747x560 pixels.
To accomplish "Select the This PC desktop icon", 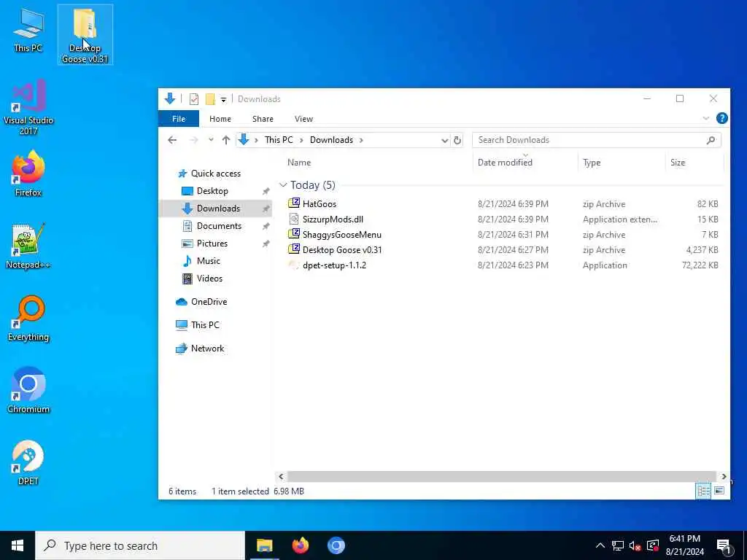I will pyautogui.click(x=28, y=31).
